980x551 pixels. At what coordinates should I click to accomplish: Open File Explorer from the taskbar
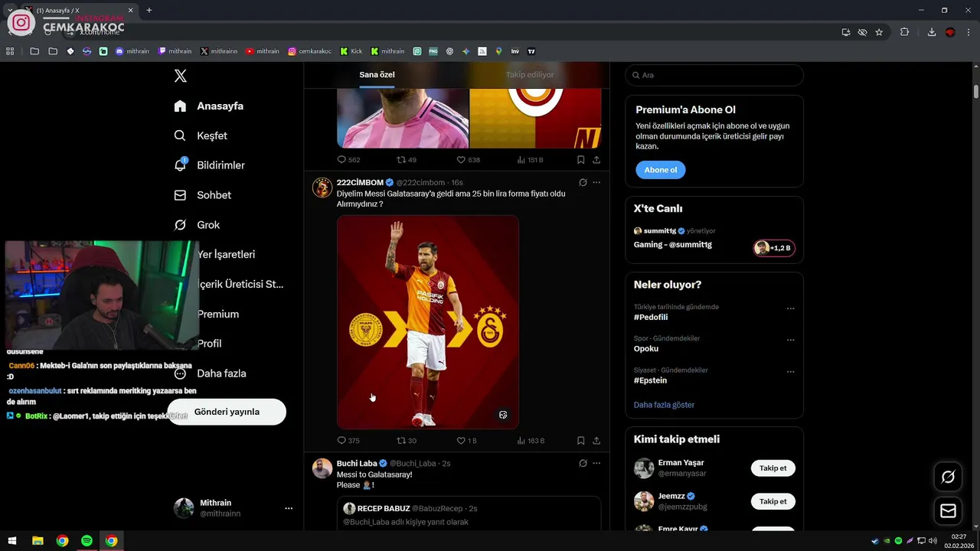38,541
